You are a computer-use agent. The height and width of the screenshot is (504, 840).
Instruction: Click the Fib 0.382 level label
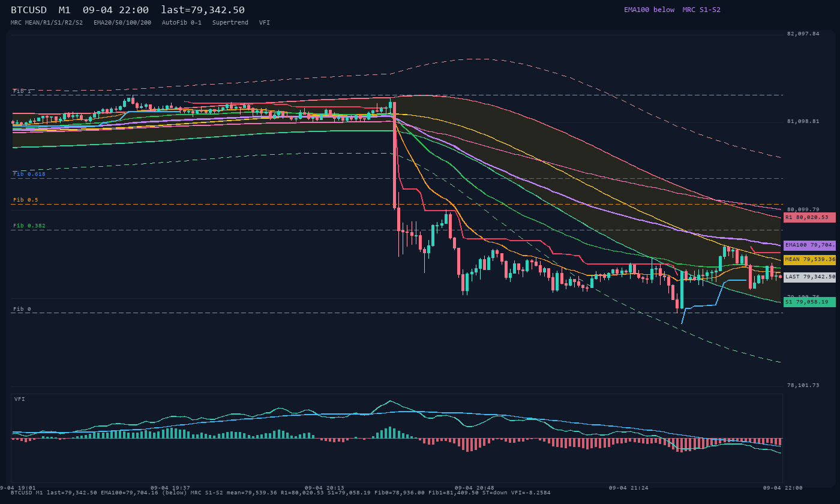point(29,226)
